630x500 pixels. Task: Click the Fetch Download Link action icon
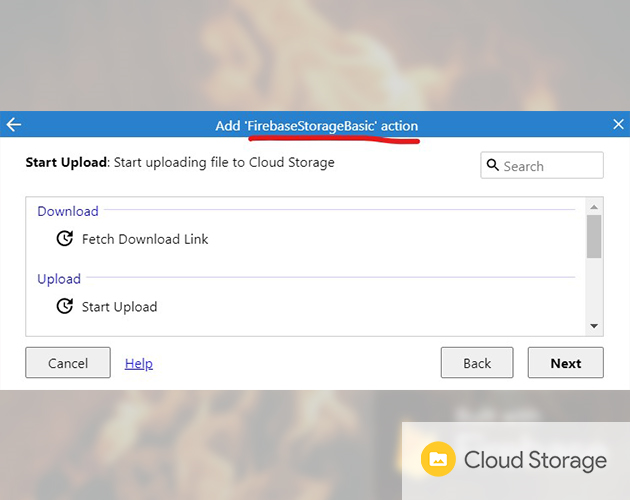click(x=65, y=239)
